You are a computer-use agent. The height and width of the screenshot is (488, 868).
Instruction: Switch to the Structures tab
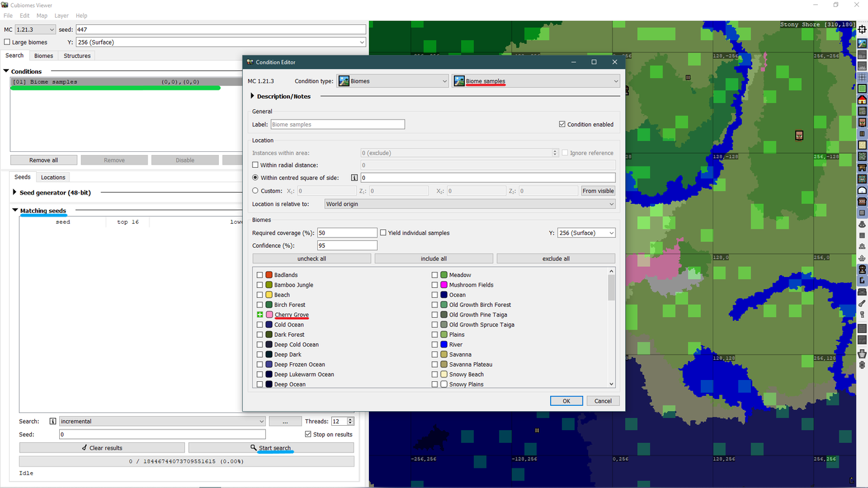pyautogui.click(x=77, y=56)
